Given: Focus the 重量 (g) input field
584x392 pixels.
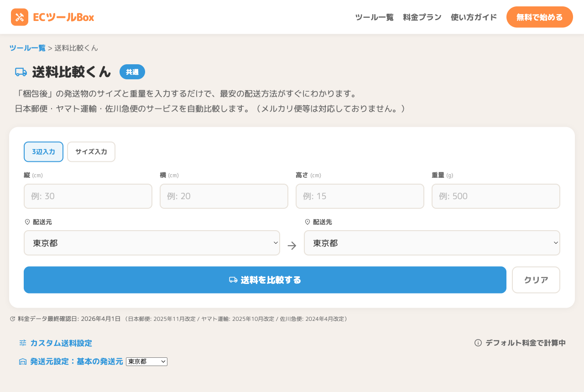Looking at the screenshot, I should click(x=496, y=196).
